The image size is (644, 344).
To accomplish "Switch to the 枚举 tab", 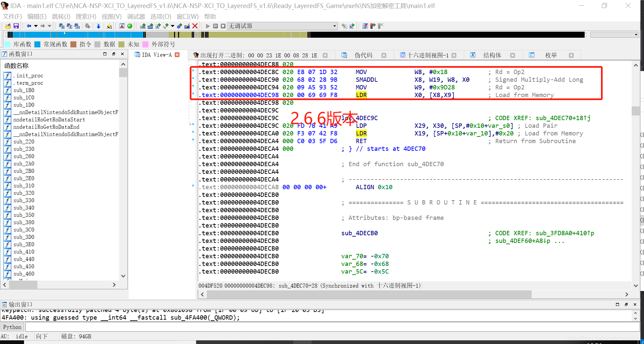I will coord(551,55).
